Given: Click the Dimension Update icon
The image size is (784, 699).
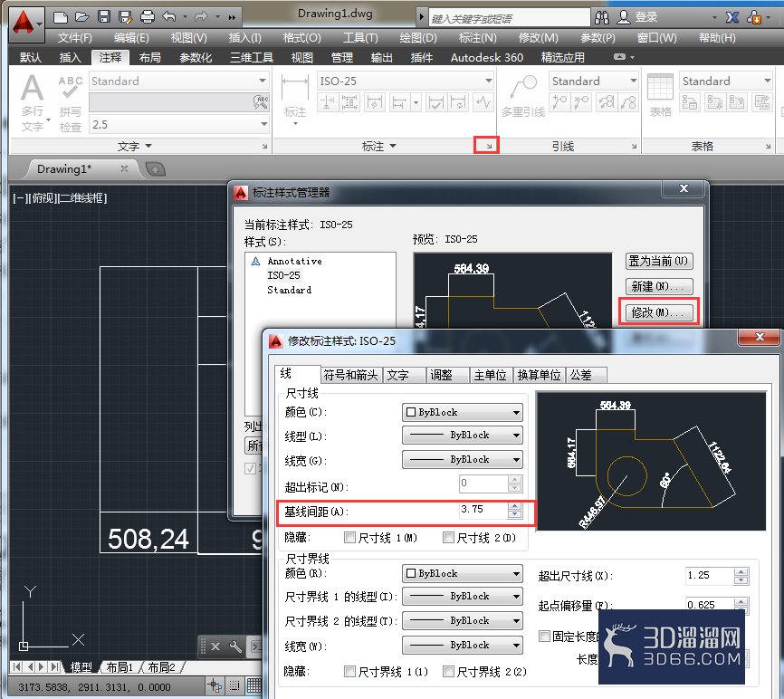Looking at the screenshot, I should pyautogui.click(x=458, y=103).
